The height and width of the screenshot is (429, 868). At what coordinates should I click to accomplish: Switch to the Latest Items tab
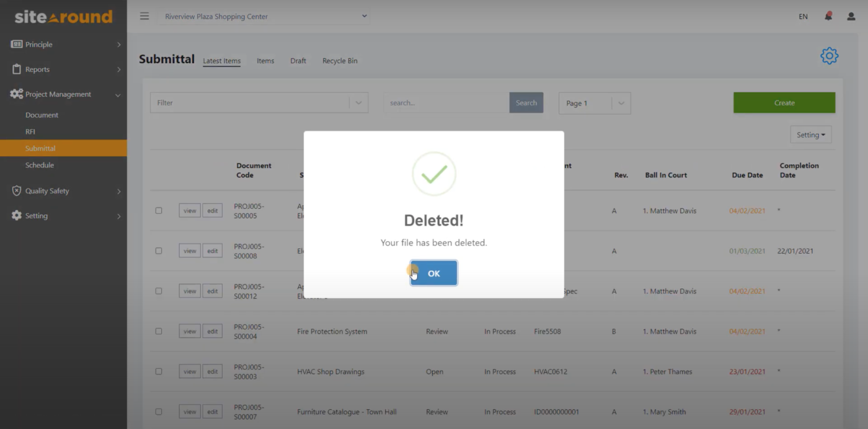click(222, 61)
